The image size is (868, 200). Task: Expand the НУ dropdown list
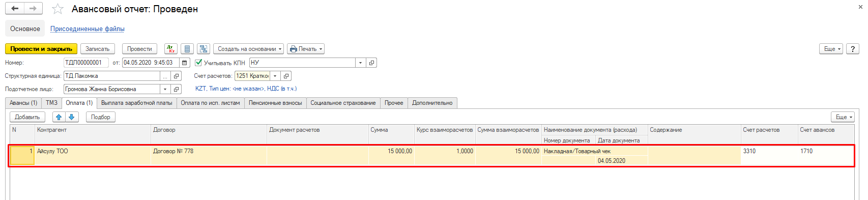tap(361, 63)
